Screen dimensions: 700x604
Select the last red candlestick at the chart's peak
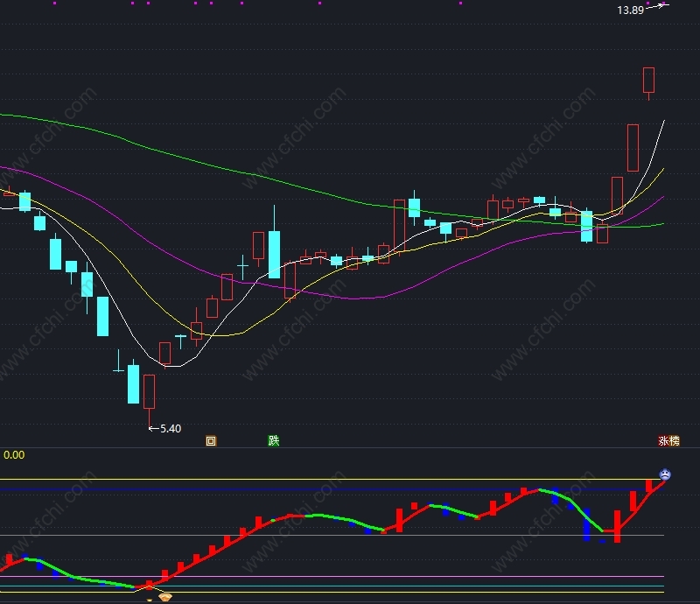click(x=648, y=83)
